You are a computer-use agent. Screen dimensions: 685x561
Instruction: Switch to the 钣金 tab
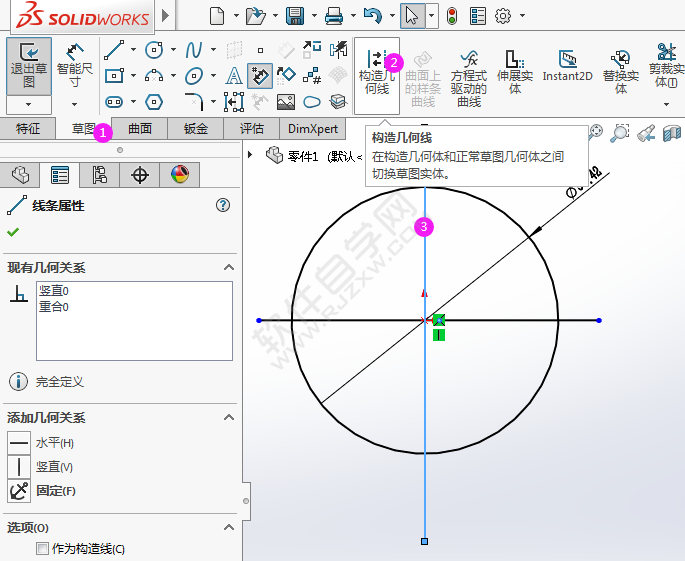(196, 128)
